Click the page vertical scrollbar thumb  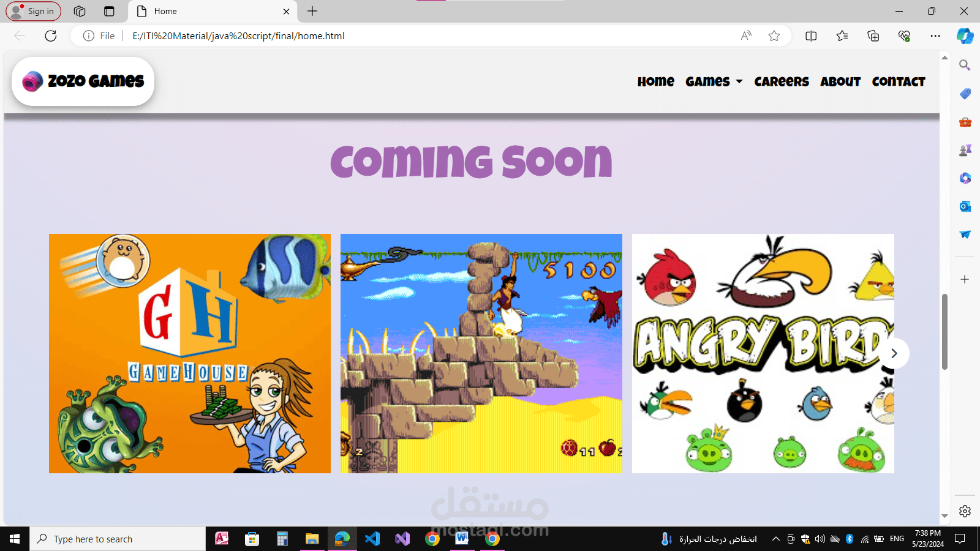point(944,332)
